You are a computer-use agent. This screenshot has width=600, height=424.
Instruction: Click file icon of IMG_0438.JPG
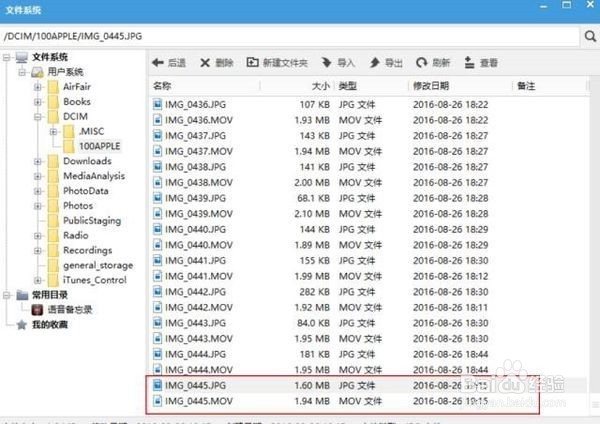(x=157, y=167)
